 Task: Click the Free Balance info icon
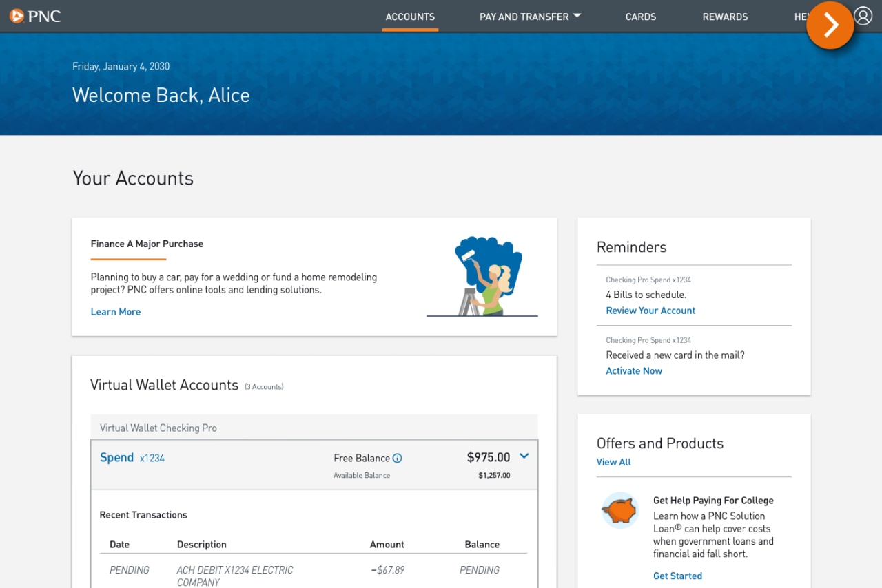coord(398,458)
